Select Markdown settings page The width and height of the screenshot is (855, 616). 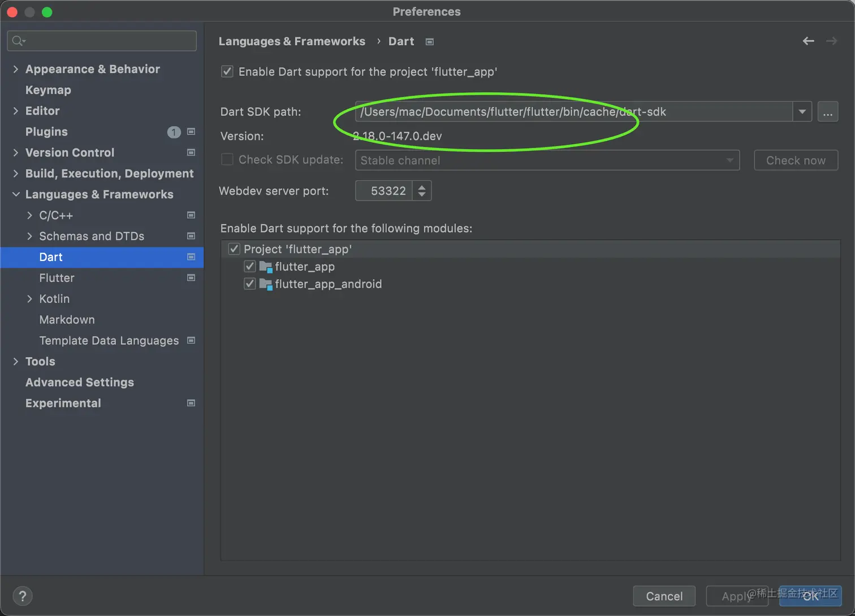[x=67, y=320]
